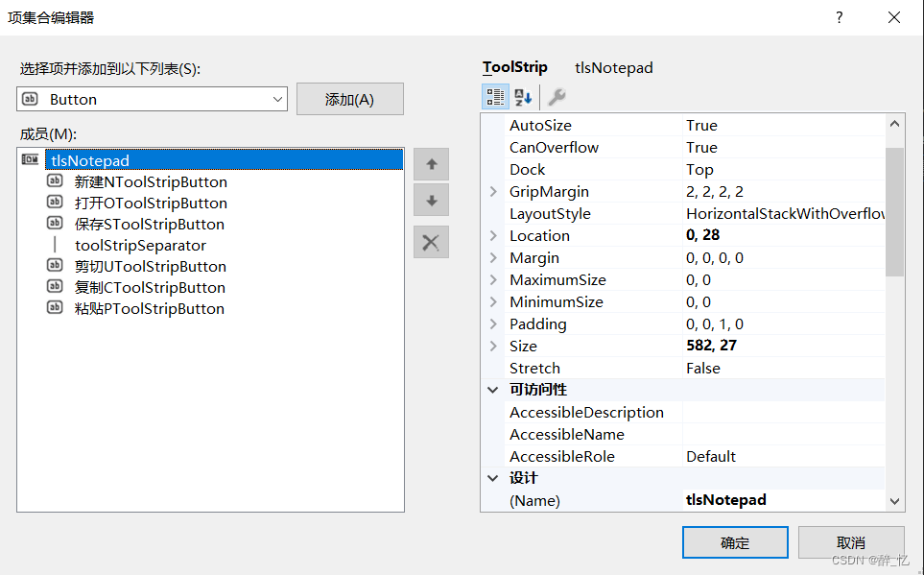Cancel the dialog with 取消
This screenshot has width=924, height=575.
pos(850,542)
